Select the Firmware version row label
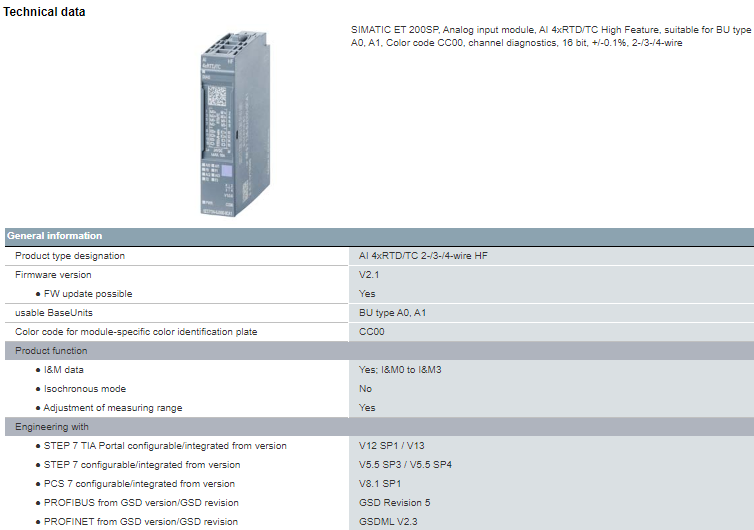Screen dimensions: 754x530 click(53, 275)
